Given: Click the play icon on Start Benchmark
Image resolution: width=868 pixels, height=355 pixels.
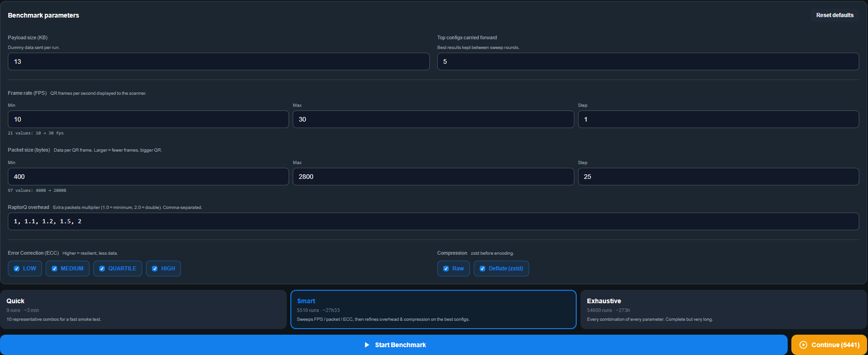Looking at the screenshot, I should click(367, 345).
